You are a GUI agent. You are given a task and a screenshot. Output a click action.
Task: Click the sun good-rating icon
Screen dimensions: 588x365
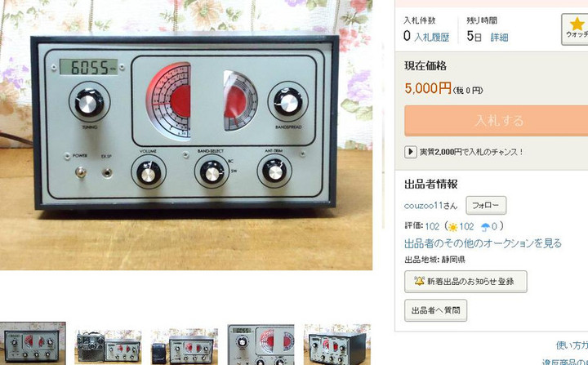tap(452, 227)
